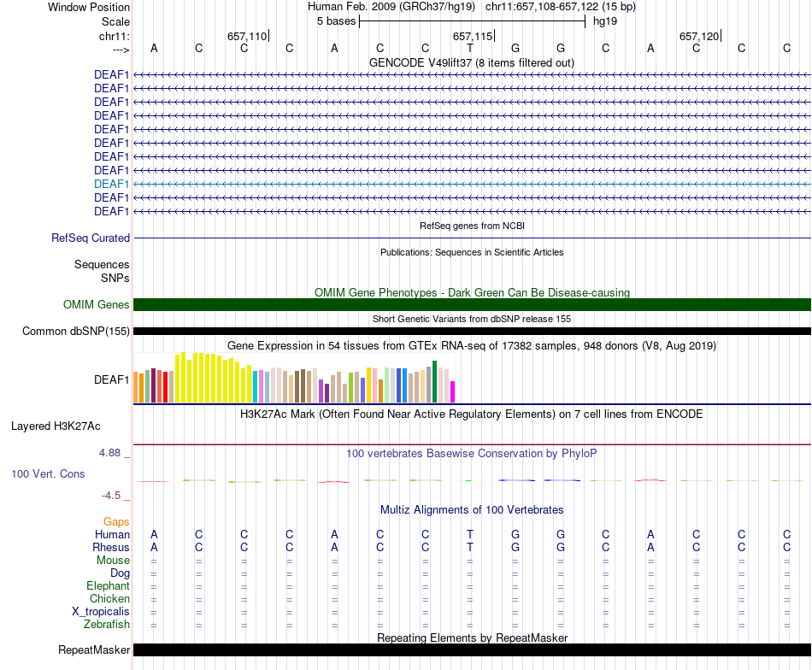This screenshot has width=812, height=670.
Task: Click the highlighted light-blue DEAF1 transcript label
Action: (x=111, y=184)
